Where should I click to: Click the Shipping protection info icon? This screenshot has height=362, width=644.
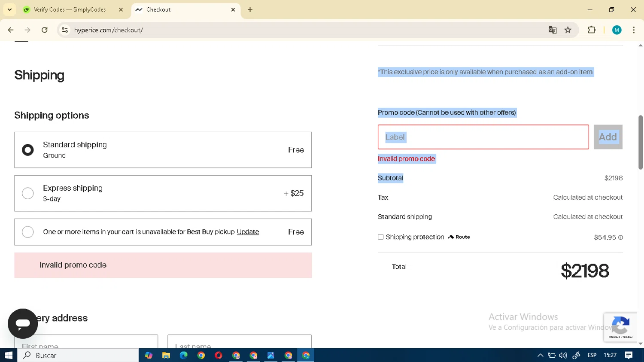click(x=620, y=237)
